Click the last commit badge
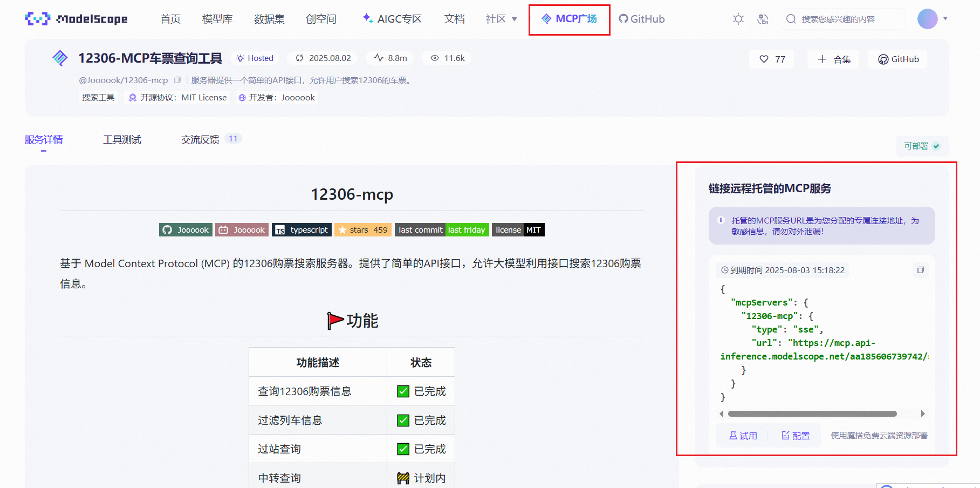Image resolution: width=980 pixels, height=488 pixels. pyautogui.click(x=442, y=230)
